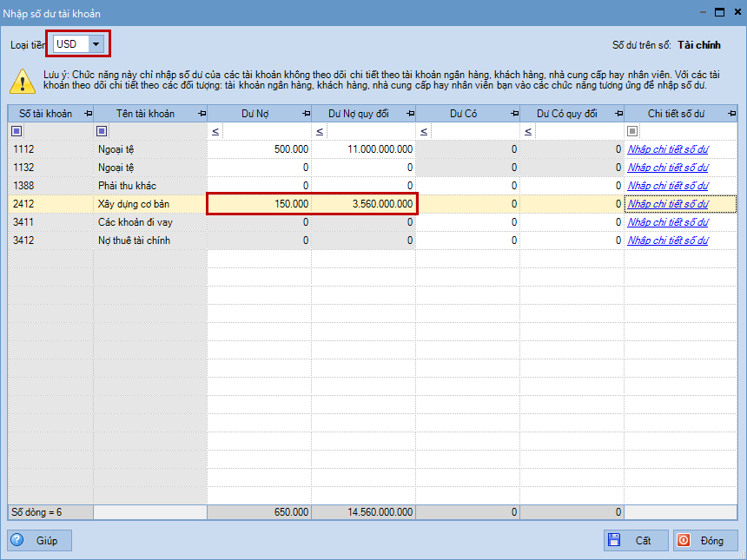This screenshot has height=560, width=747.
Task: Open the Loại tiền USD dropdown
Action: coord(96,43)
